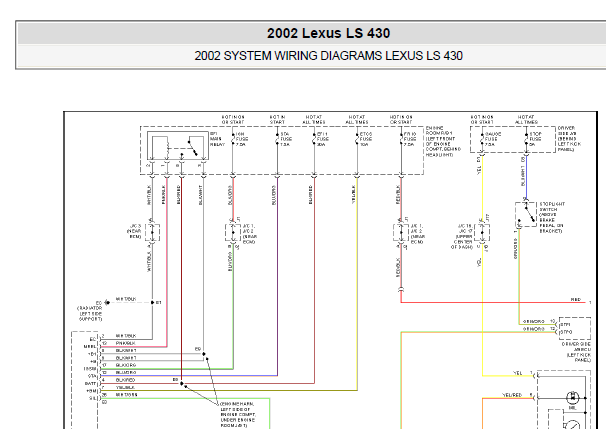Click the E9 splice point dot
The image size is (606, 429).
coord(204,354)
